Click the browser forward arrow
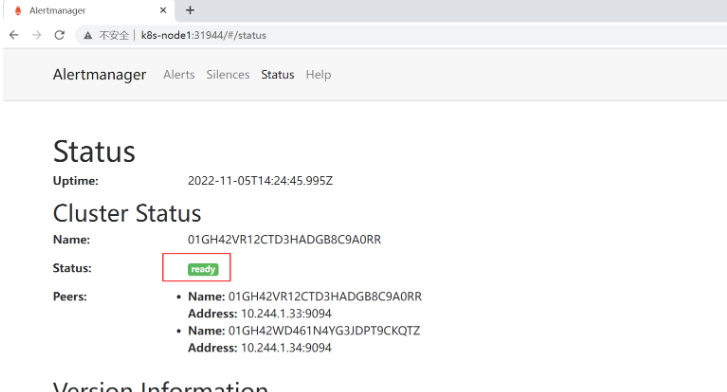727x392 pixels. point(37,35)
